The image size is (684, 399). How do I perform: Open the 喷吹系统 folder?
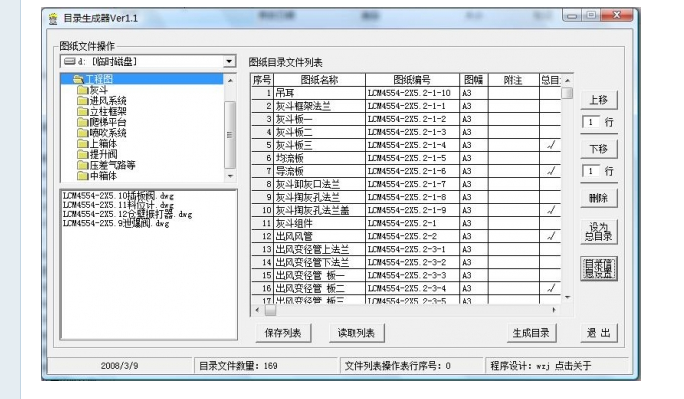click(x=108, y=133)
